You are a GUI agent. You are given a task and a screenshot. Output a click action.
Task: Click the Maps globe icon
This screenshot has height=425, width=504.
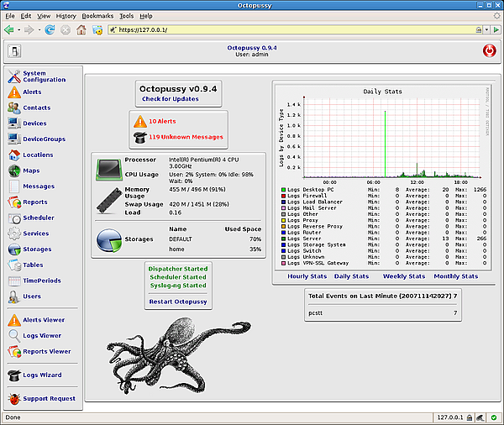tap(14, 171)
